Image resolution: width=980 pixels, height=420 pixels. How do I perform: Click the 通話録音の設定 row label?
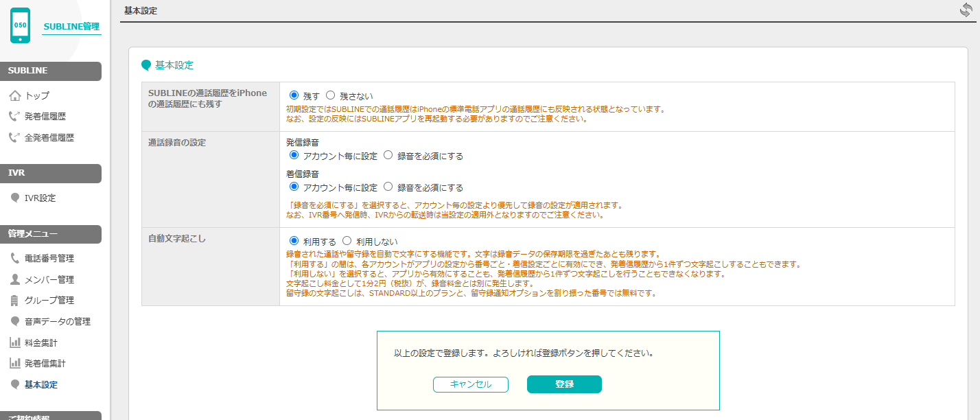(177, 143)
